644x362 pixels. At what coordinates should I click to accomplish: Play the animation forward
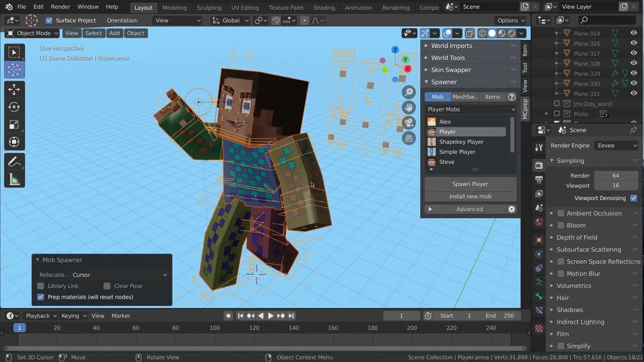pyautogui.click(x=270, y=316)
